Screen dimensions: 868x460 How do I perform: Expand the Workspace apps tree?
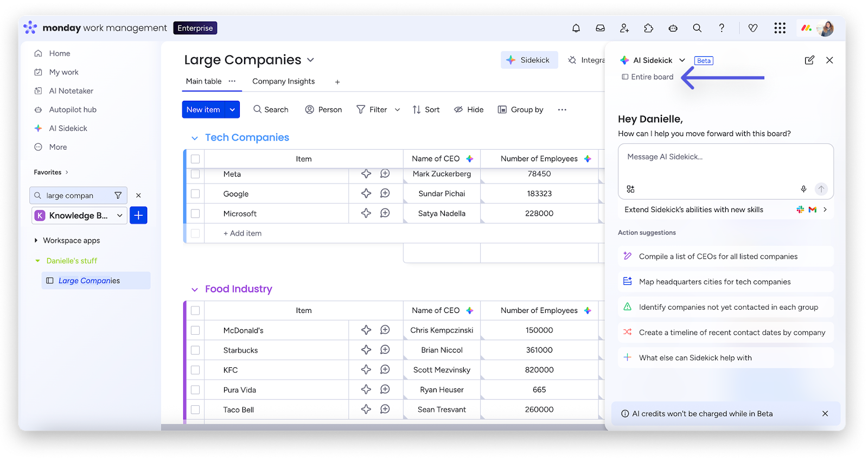(36, 240)
